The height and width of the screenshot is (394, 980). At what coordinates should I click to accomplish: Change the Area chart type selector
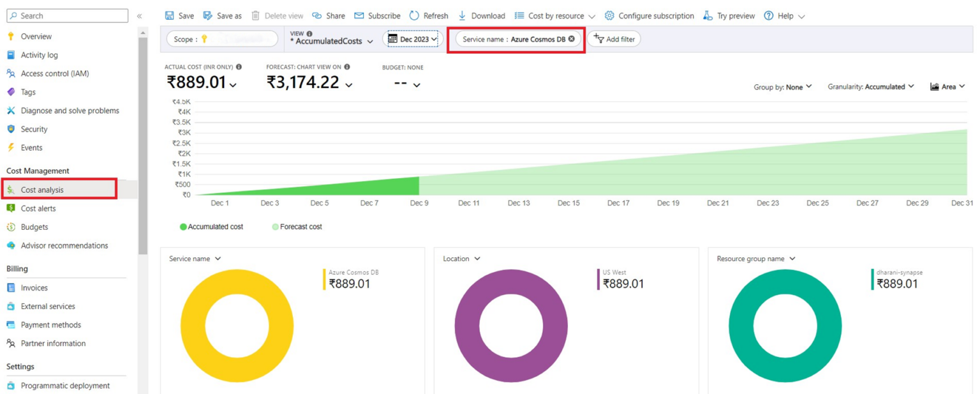[x=948, y=86]
